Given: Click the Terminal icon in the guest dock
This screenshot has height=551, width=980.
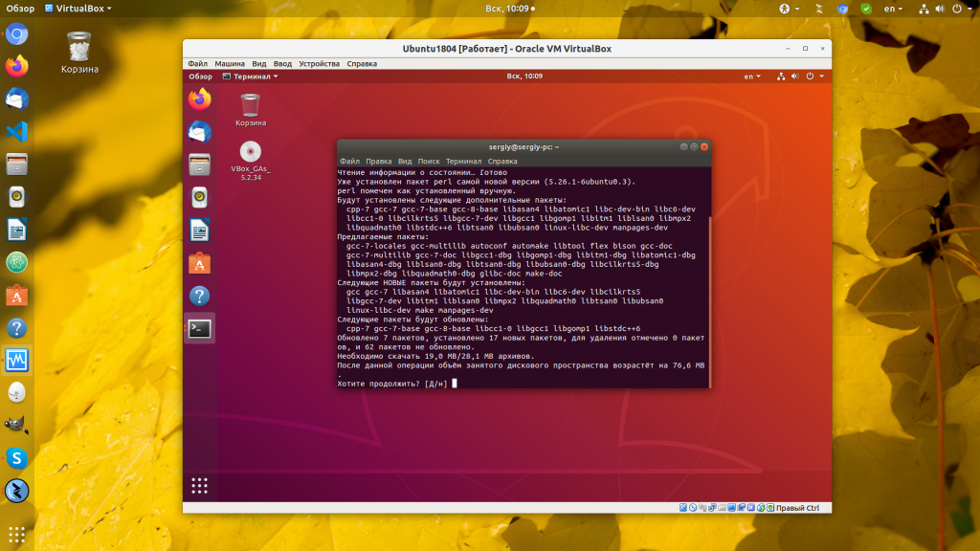Looking at the screenshot, I should [199, 328].
